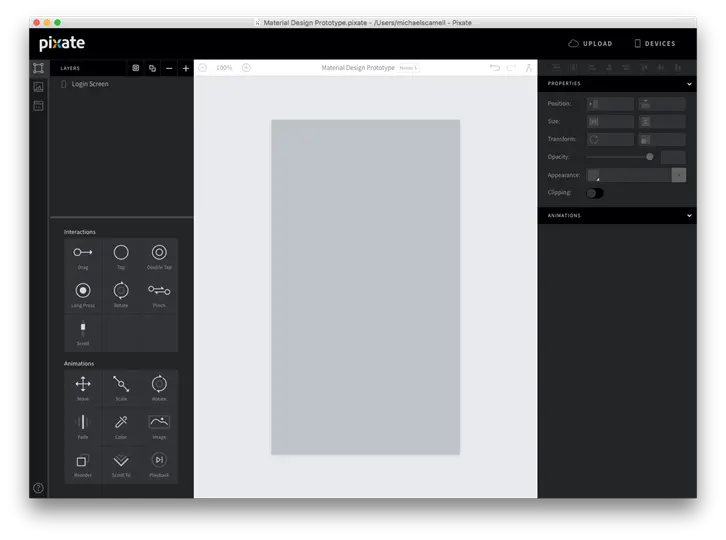Click the duplicate layer icon in Layers header
The height and width of the screenshot is (540, 726).
(x=152, y=68)
